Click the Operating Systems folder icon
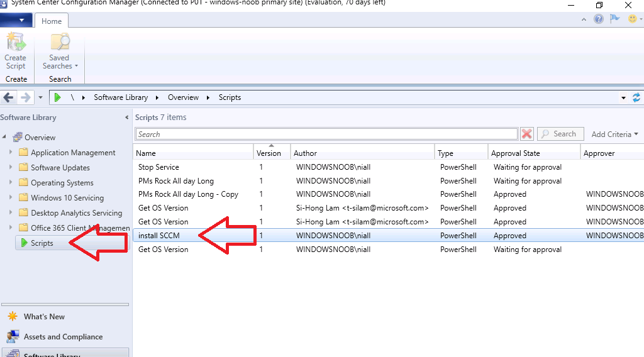The width and height of the screenshot is (644, 357). (23, 182)
